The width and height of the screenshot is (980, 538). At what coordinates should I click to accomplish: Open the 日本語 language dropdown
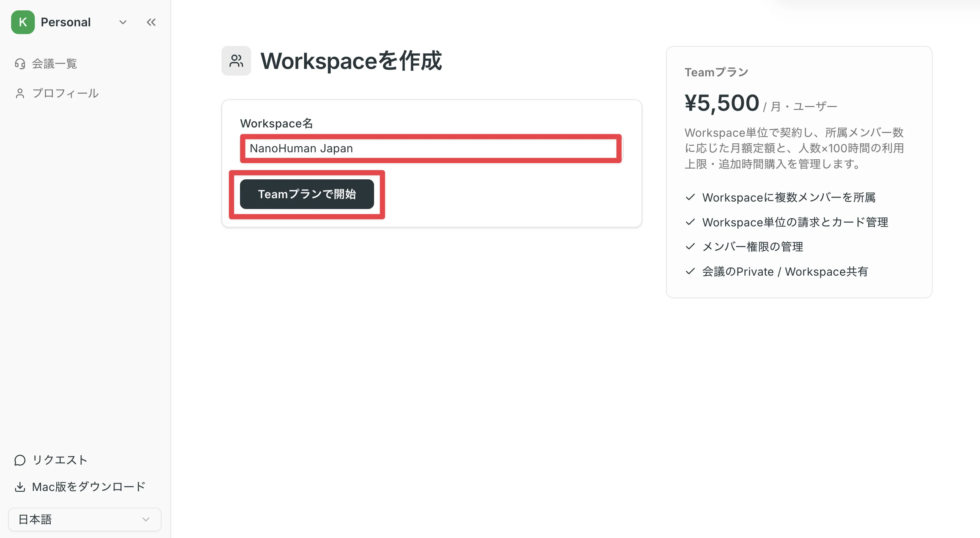(84, 519)
